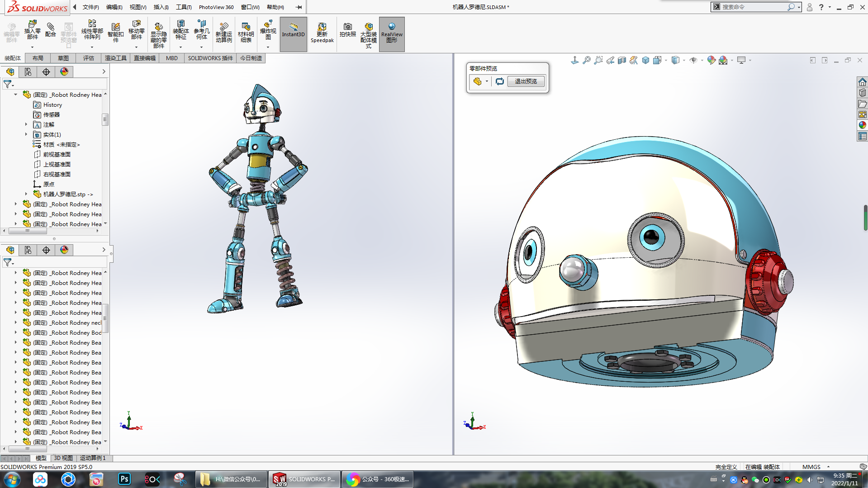Viewport: 868px width, 488px height.
Task: Switch to SOLIDWORKS 插件 tab
Action: point(210,58)
